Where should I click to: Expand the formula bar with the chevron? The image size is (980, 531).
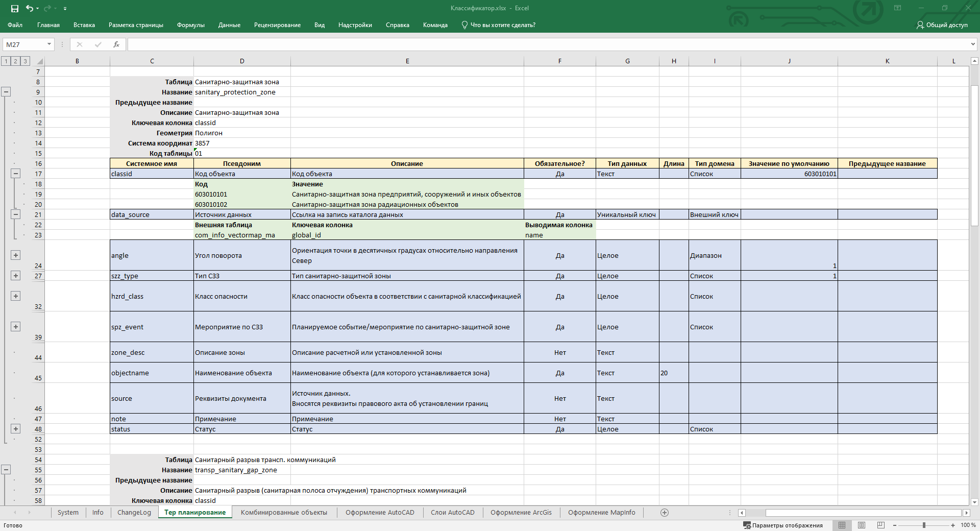point(973,44)
